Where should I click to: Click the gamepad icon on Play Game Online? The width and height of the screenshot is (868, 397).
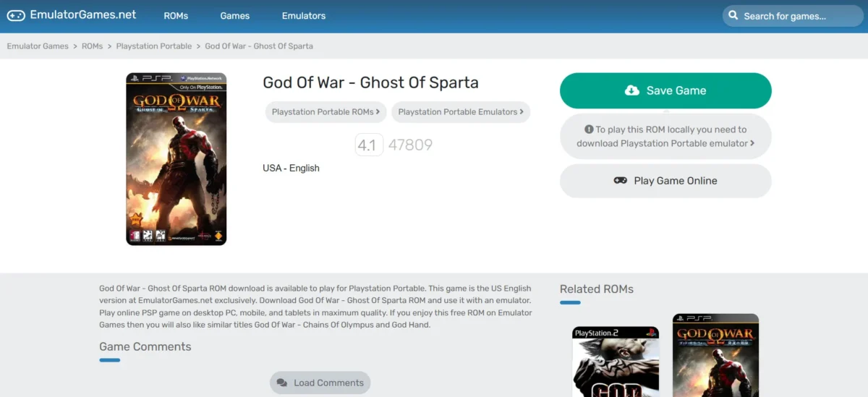coord(621,181)
